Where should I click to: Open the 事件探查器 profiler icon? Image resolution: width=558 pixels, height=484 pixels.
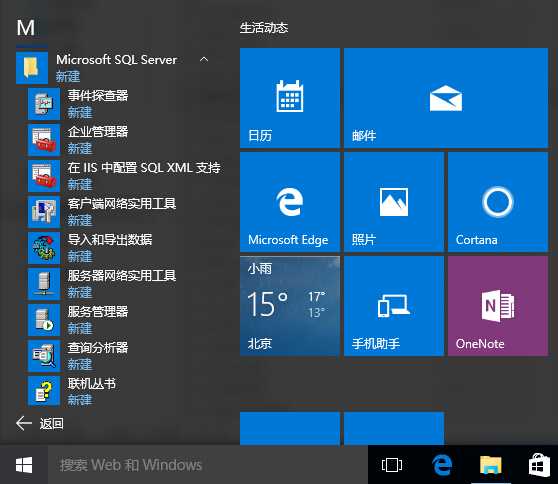pyautogui.click(x=44, y=104)
